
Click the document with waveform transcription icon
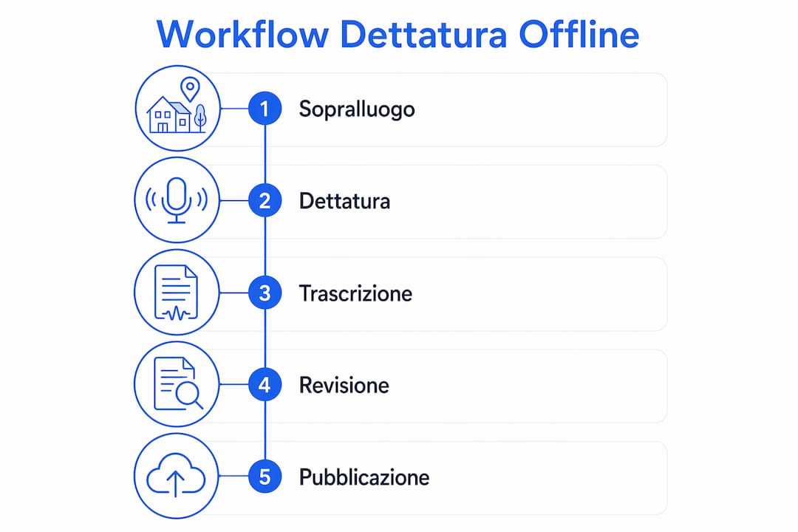pyautogui.click(x=177, y=292)
